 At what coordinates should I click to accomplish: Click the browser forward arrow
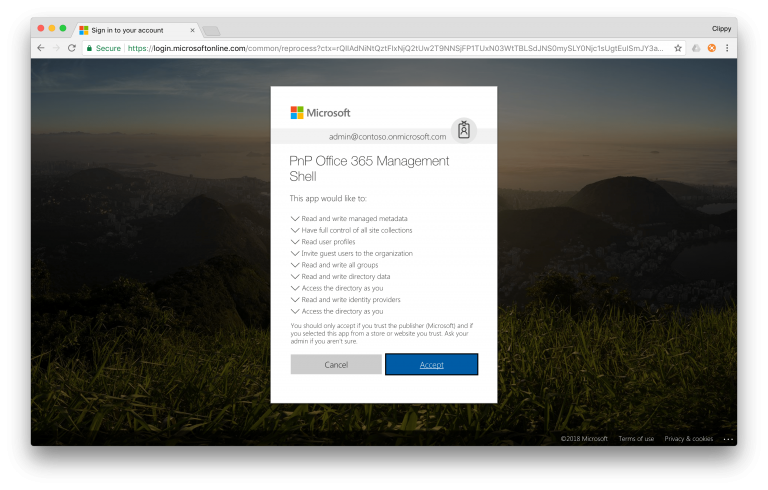56,48
